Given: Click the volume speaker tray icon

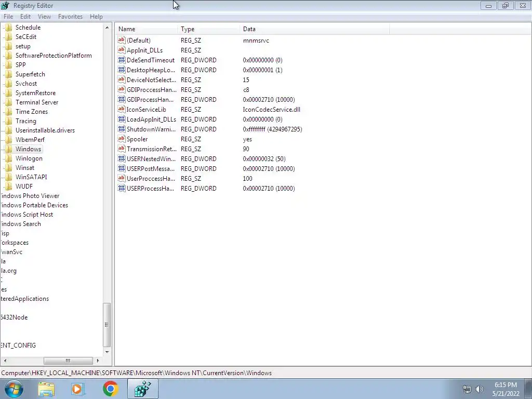Looking at the screenshot, I should [480, 389].
